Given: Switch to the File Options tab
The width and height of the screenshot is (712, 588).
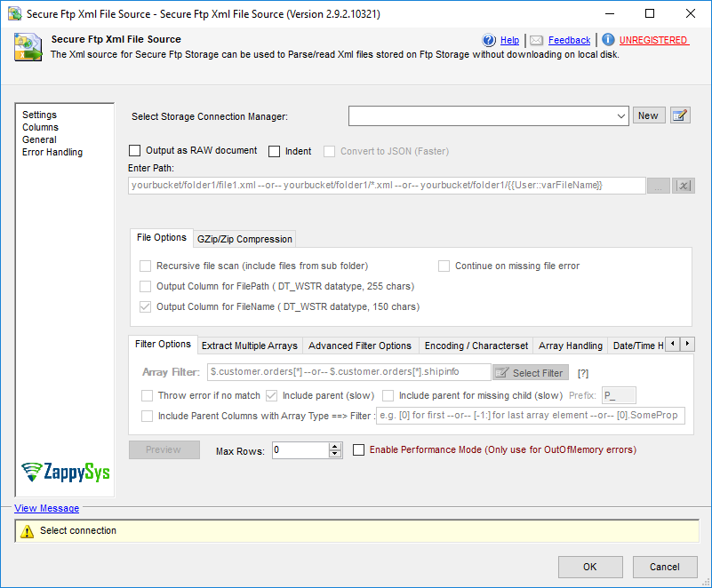Looking at the screenshot, I should pos(162,237).
